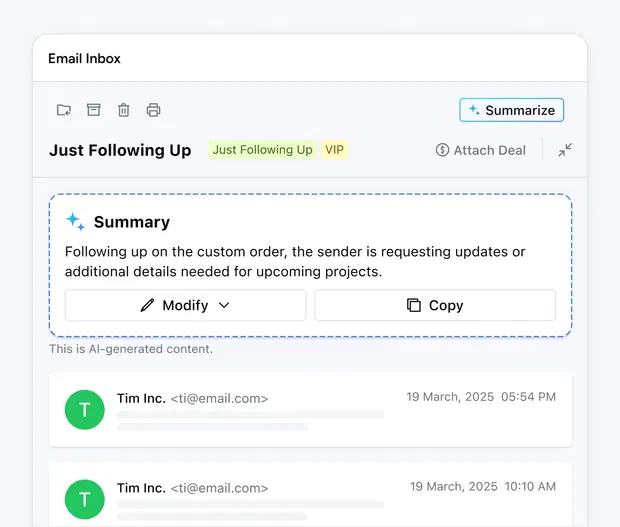Open the Modify dropdown
Screen dimensions: 620x527
coord(185,305)
